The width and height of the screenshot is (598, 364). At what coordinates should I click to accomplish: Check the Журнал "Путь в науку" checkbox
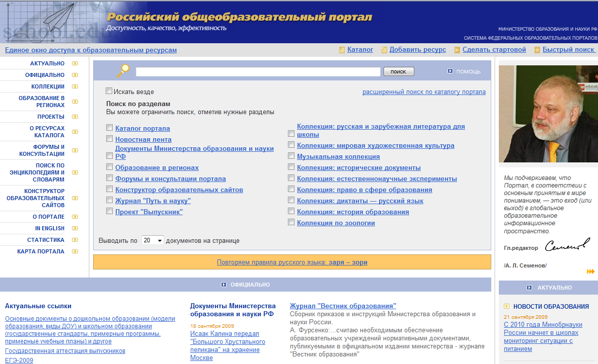point(109,200)
